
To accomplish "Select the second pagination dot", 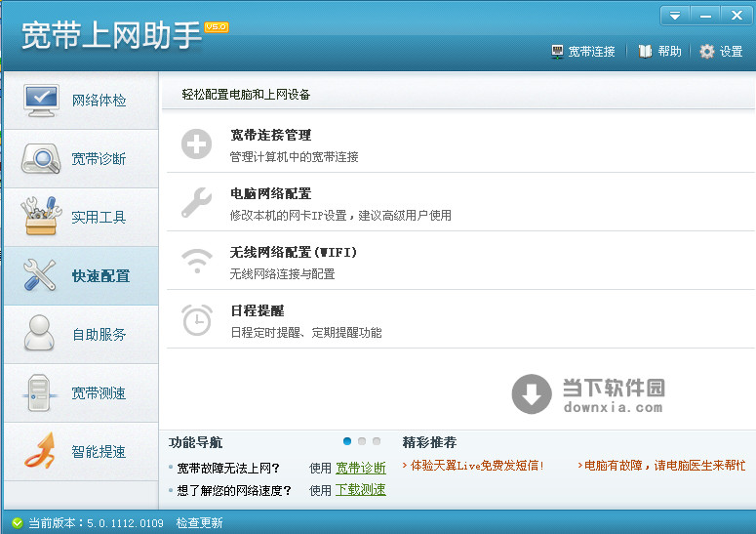I will (x=362, y=441).
